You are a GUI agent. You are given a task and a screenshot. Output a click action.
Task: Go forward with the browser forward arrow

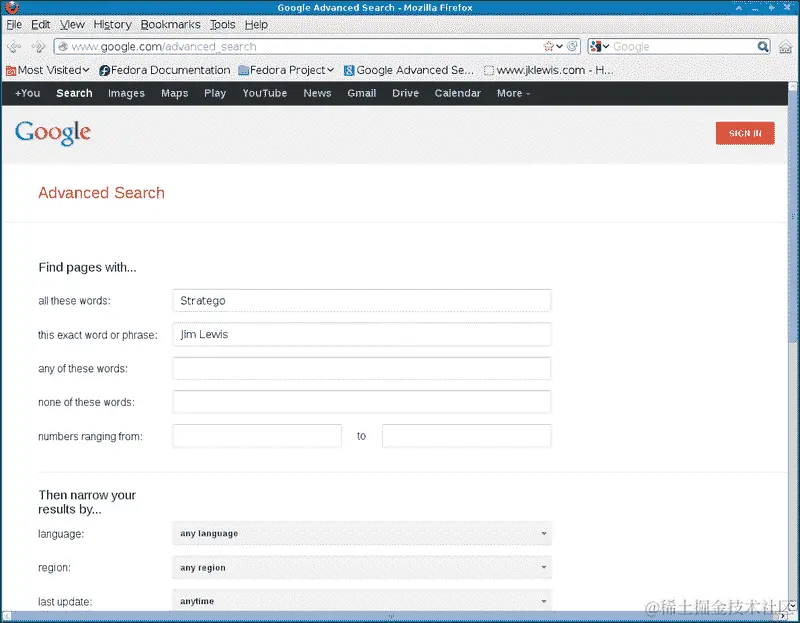pos(38,46)
